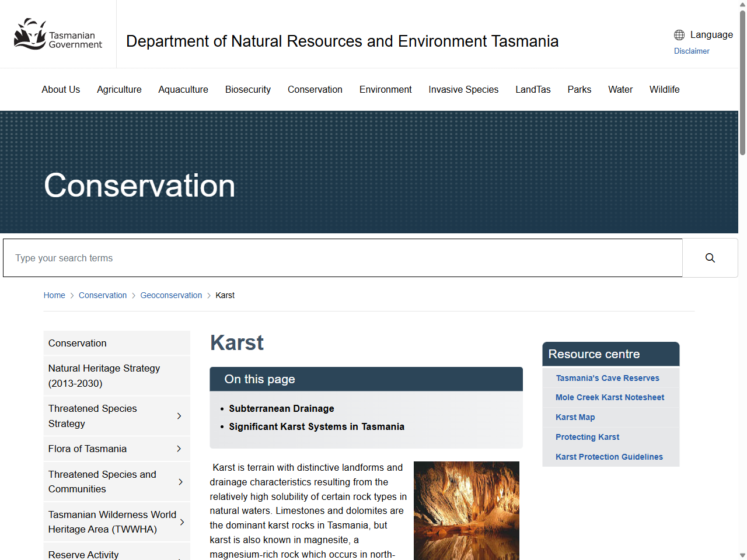The image size is (747, 560).
Task: Click the Karst page heading
Action: click(236, 342)
